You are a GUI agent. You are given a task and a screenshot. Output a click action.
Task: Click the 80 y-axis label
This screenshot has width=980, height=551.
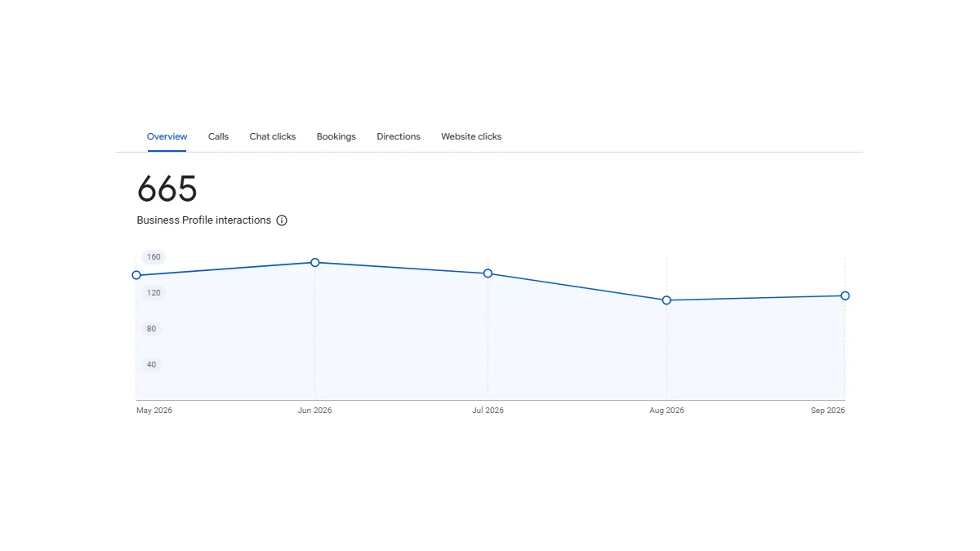coord(151,329)
